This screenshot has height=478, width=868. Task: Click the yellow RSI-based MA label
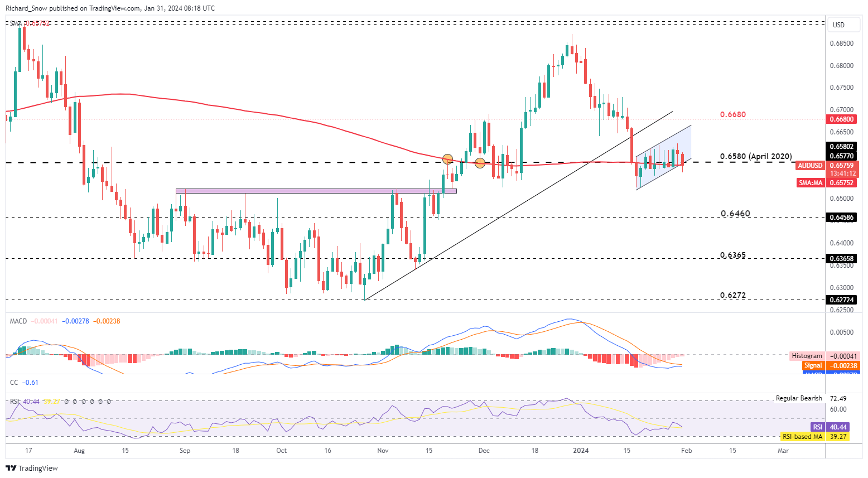click(x=801, y=437)
